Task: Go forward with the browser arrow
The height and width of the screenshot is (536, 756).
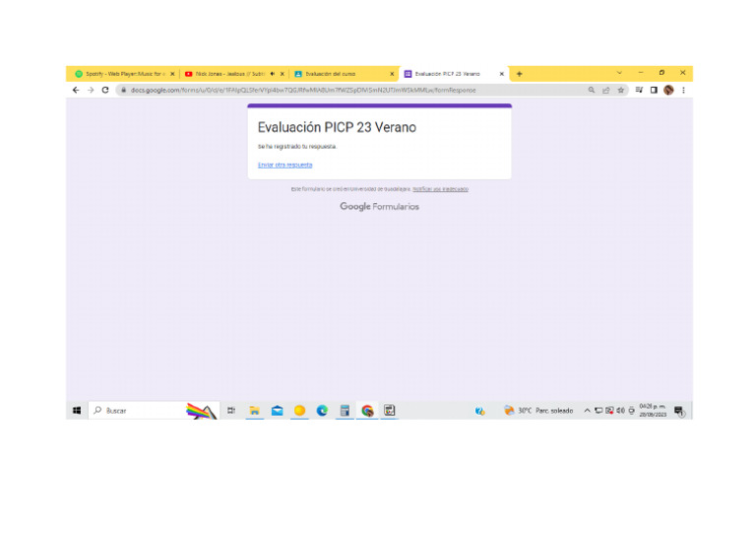Action: (91, 91)
